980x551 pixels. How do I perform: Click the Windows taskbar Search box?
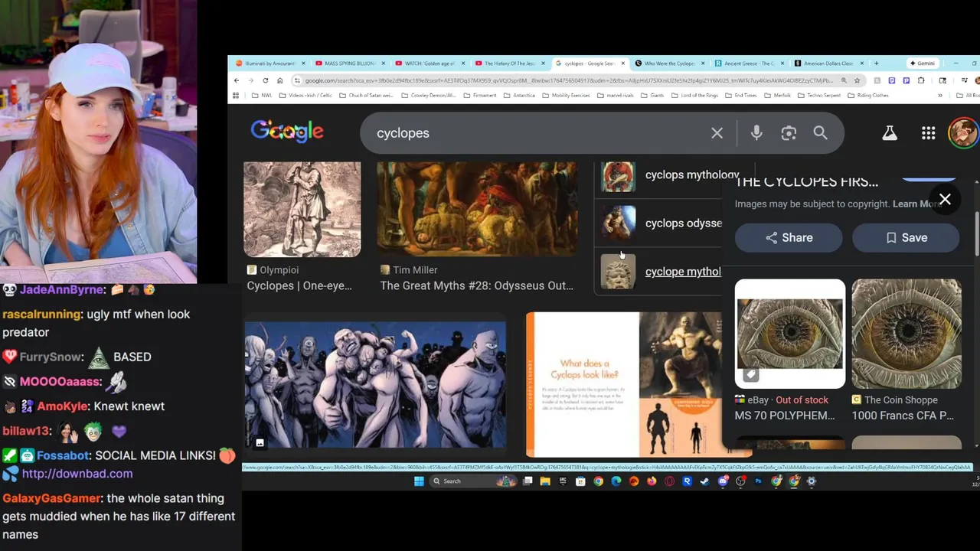pos(473,481)
